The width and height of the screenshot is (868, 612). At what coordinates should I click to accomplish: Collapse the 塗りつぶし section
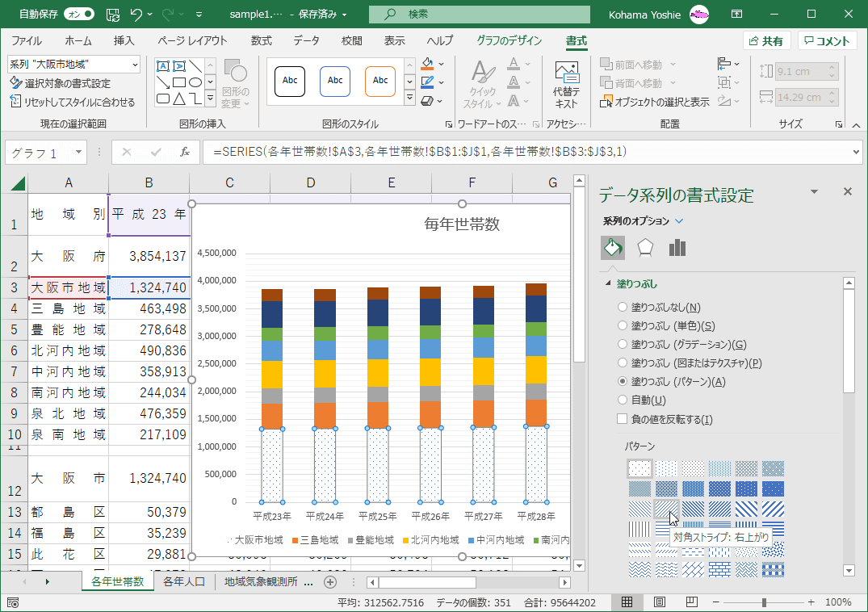pos(609,284)
